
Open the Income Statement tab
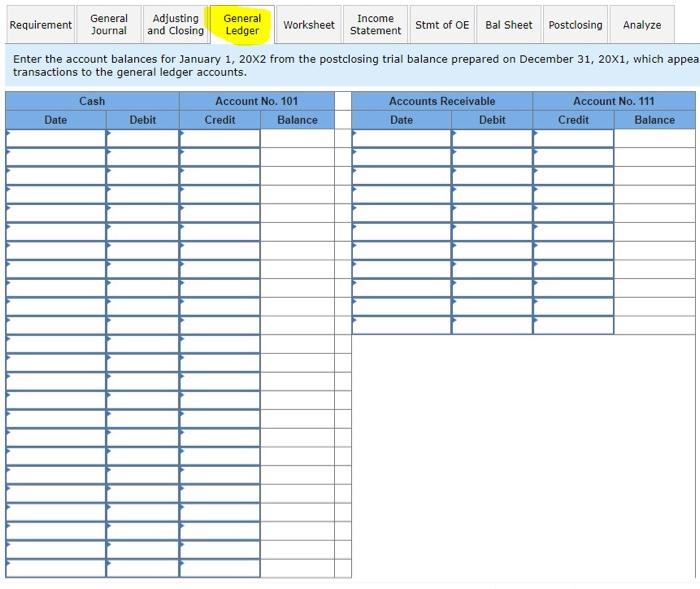375,25
